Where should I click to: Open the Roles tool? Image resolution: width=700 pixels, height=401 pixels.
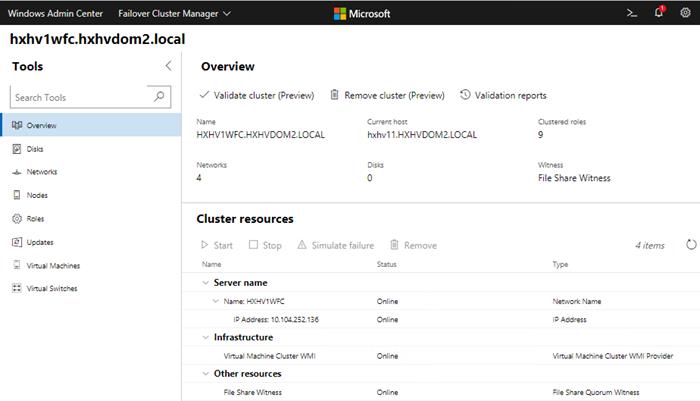tap(91, 219)
